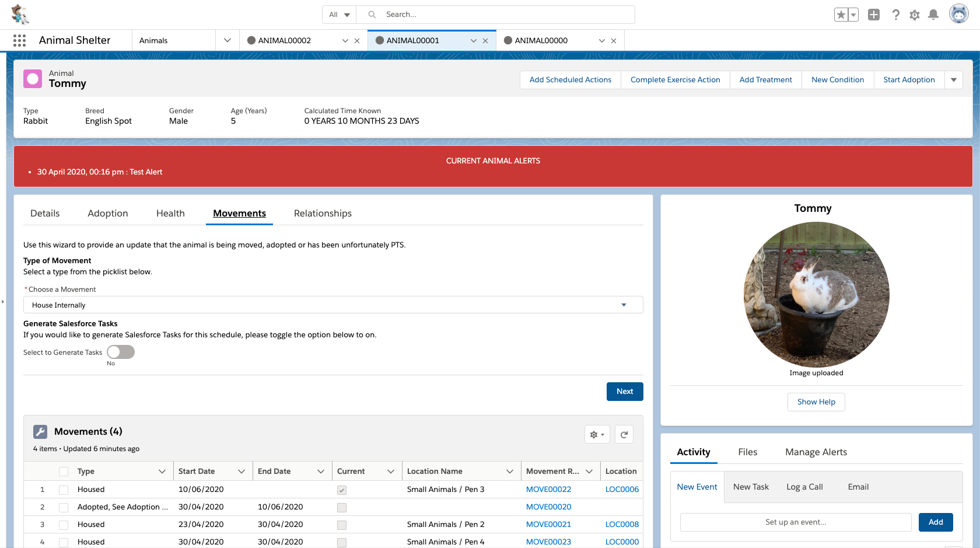
Task: Click the Next button
Action: point(624,392)
